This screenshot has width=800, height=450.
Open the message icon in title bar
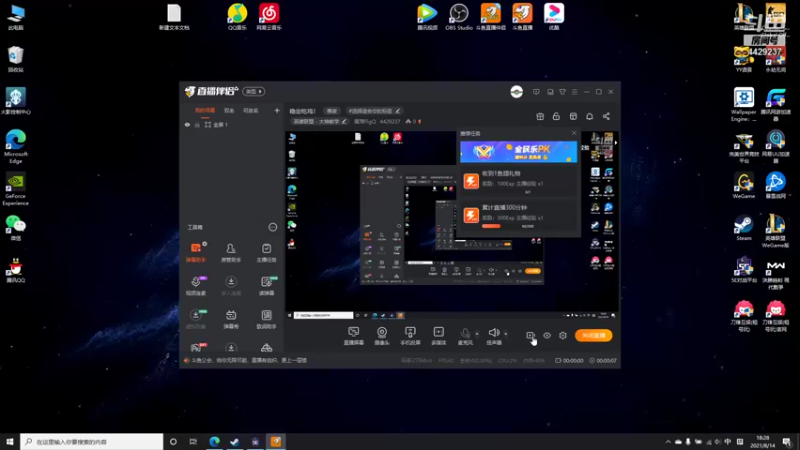point(536,92)
